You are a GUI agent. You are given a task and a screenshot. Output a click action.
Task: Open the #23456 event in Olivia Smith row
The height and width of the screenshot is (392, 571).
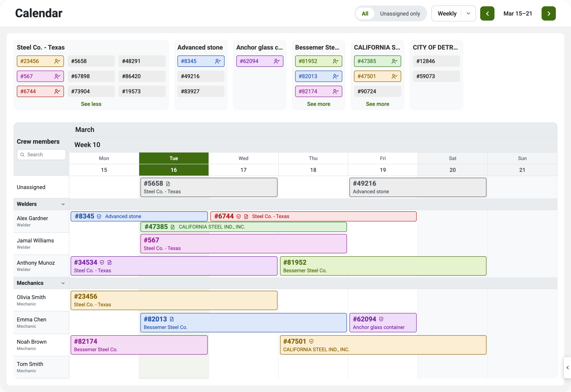tap(174, 300)
